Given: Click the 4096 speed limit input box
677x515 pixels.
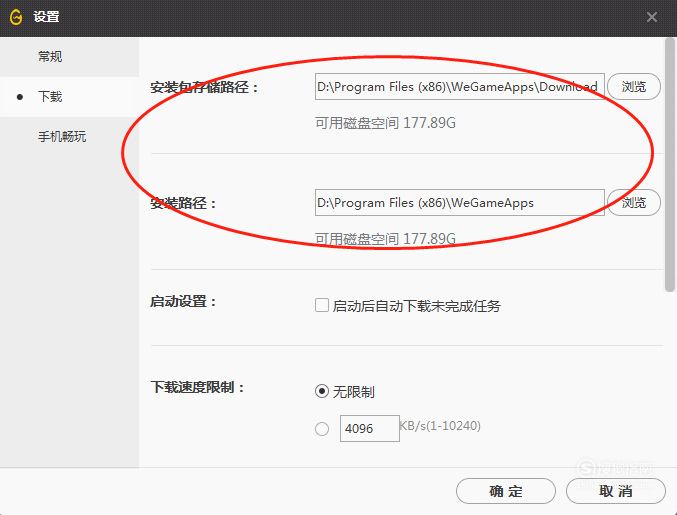Looking at the screenshot, I should click(x=370, y=429).
